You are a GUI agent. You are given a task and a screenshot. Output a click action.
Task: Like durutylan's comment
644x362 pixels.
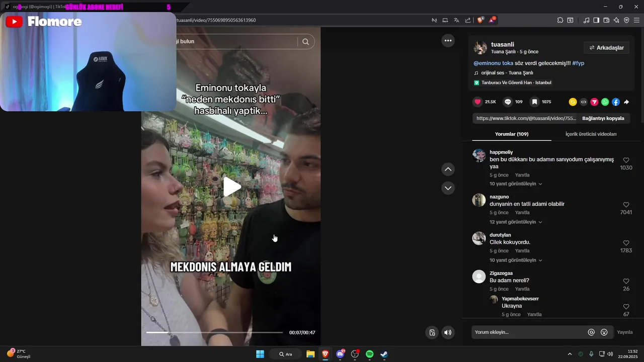626,243
